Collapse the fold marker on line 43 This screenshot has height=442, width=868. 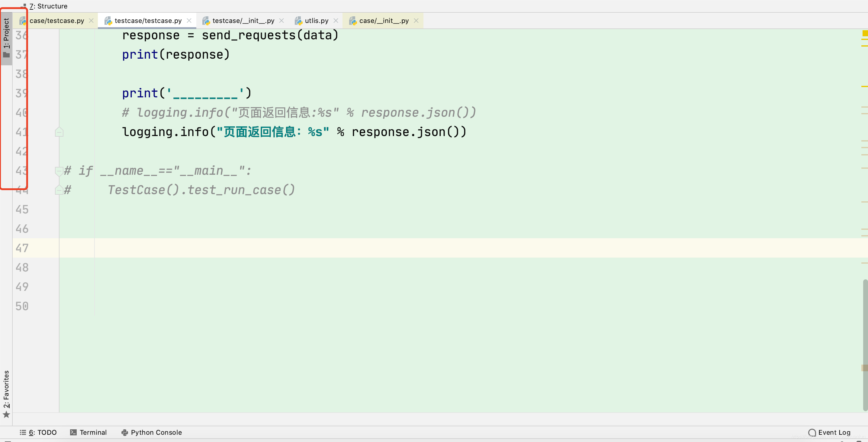59,171
